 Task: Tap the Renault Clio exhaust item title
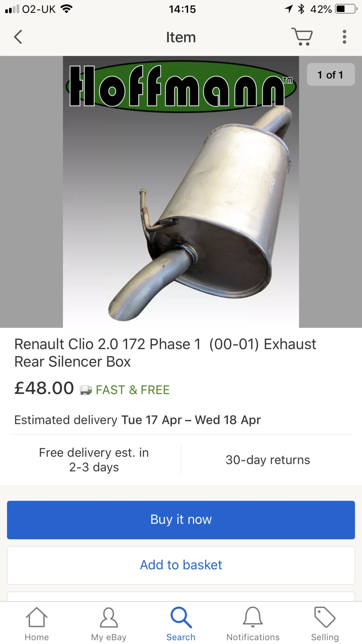coord(165,353)
